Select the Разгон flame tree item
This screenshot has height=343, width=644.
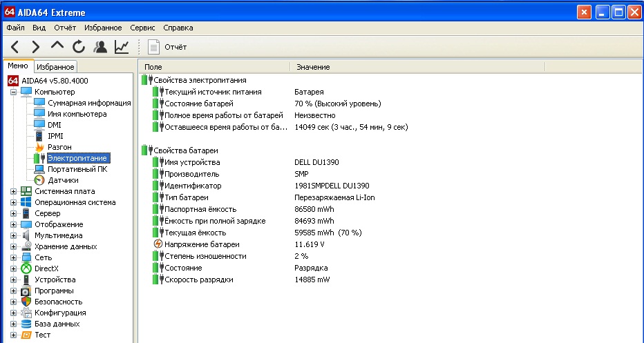[x=59, y=147]
